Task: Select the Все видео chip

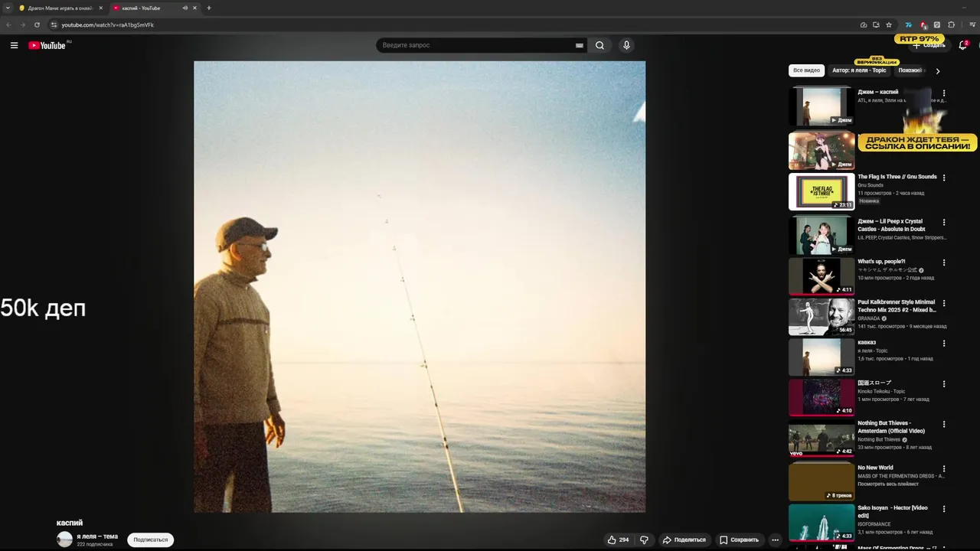Action: pos(806,70)
